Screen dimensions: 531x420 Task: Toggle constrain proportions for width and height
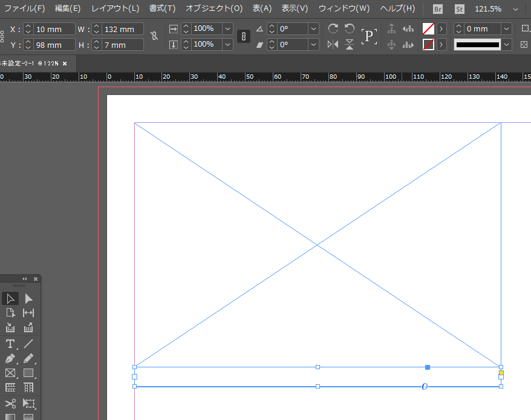click(x=154, y=36)
